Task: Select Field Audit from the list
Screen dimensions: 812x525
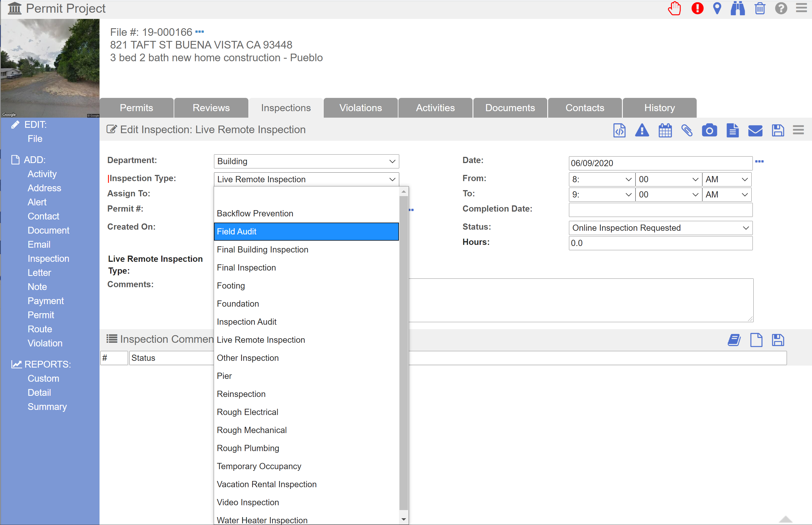Action: coord(306,232)
